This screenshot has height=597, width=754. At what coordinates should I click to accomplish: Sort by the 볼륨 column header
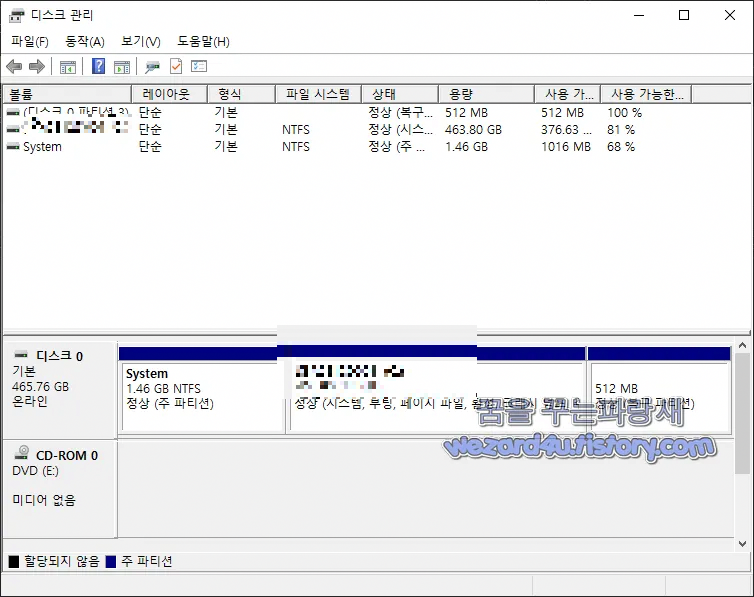[67, 94]
